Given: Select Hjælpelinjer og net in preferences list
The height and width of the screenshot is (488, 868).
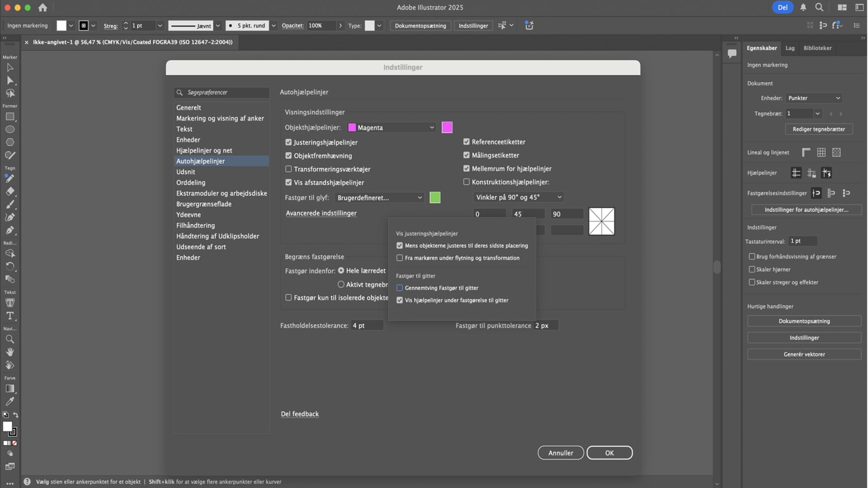Looking at the screenshot, I should click(204, 150).
